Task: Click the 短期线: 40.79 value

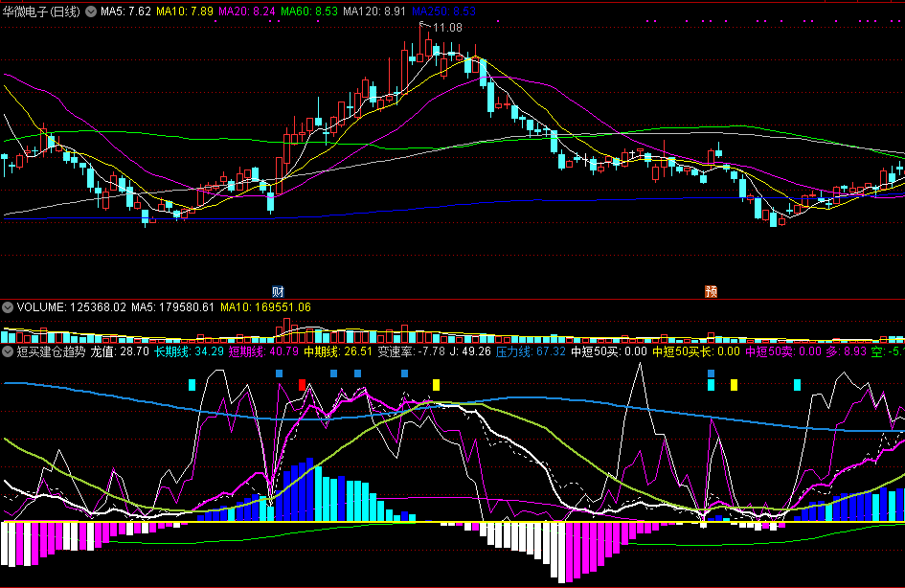Action: (263, 351)
